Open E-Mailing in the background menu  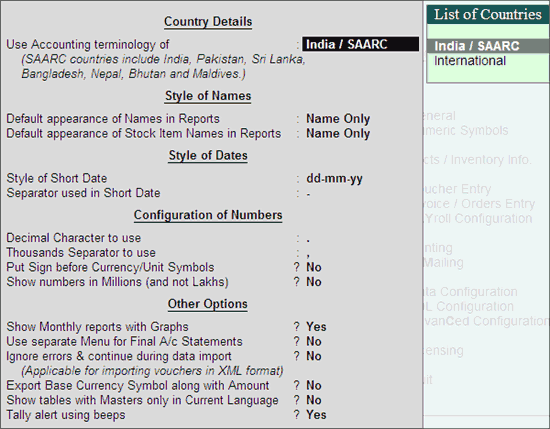[x=444, y=262]
